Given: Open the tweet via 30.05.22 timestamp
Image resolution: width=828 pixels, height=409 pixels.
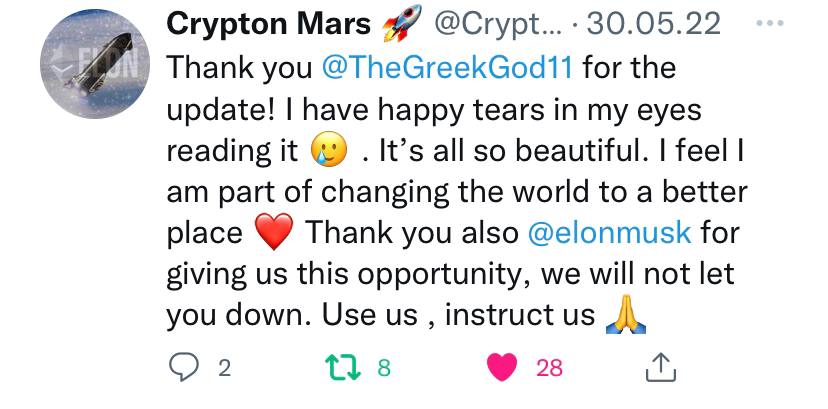Looking at the screenshot, I should [653, 24].
